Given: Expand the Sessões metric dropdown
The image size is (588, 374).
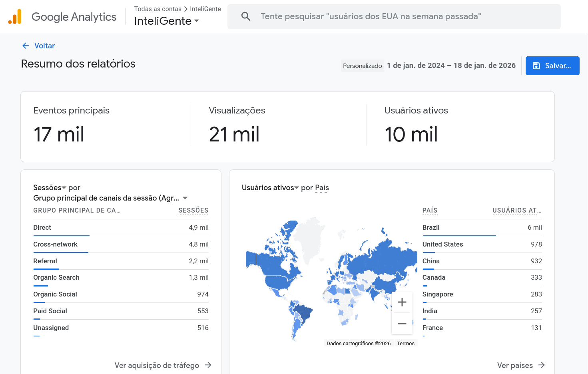Looking at the screenshot, I should click(x=64, y=188).
